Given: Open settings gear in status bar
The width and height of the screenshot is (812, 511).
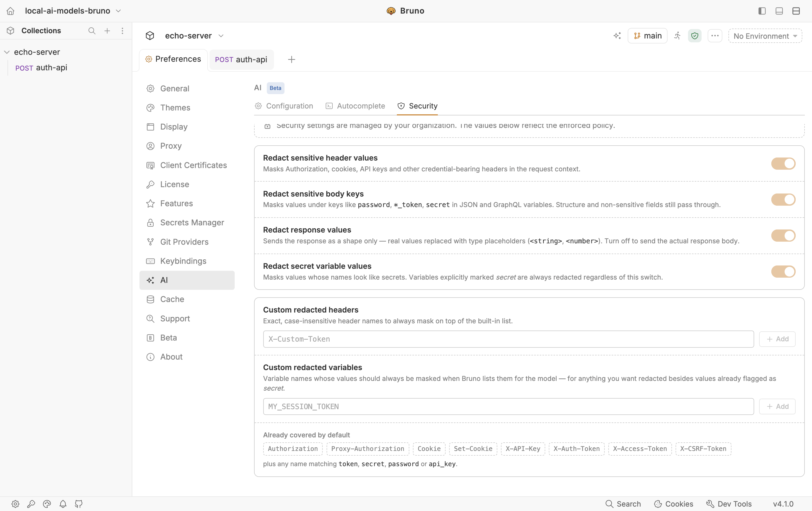Looking at the screenshot, I should 15,504.
